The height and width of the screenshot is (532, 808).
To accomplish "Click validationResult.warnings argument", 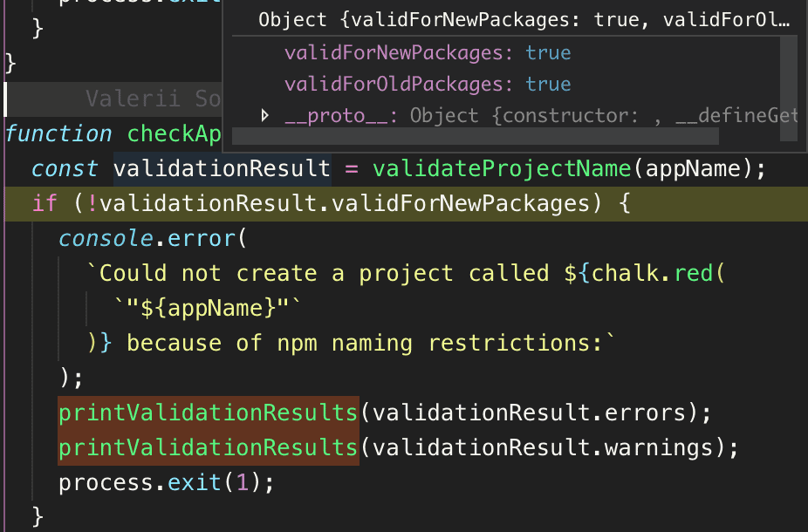I will [x=548, y=447].
